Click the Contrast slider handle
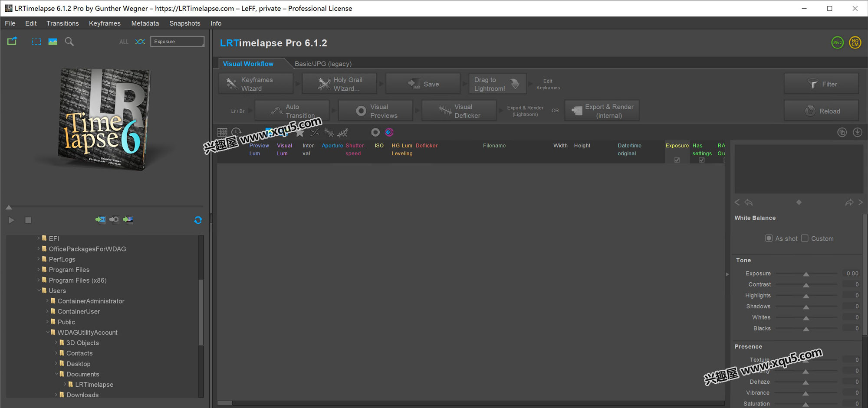Viewport: 868px width, 408px height. pos(806,285)
